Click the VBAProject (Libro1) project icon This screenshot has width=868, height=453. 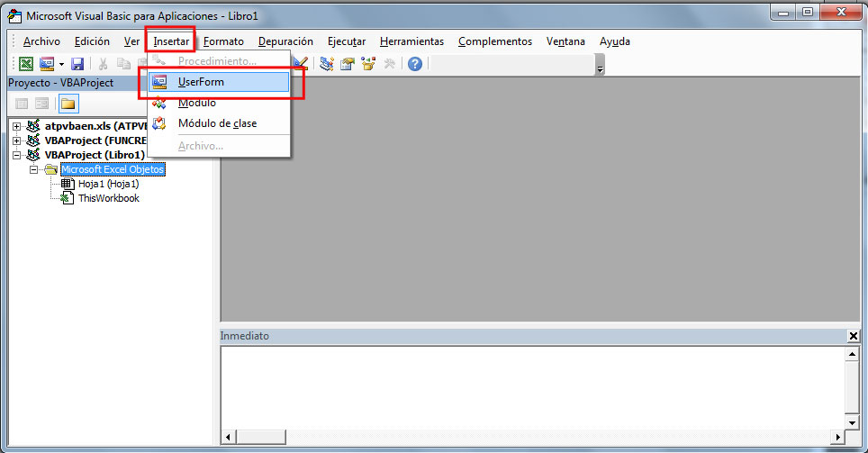tap(33, 155)
